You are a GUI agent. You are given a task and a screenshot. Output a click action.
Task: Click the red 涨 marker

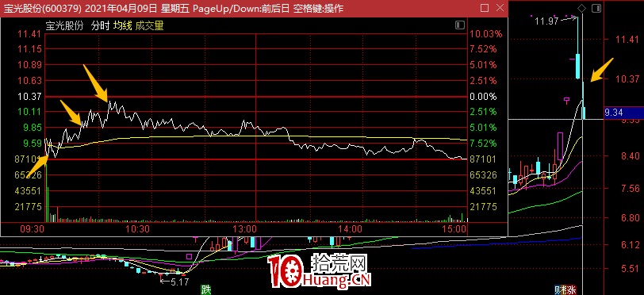point(571,290)
